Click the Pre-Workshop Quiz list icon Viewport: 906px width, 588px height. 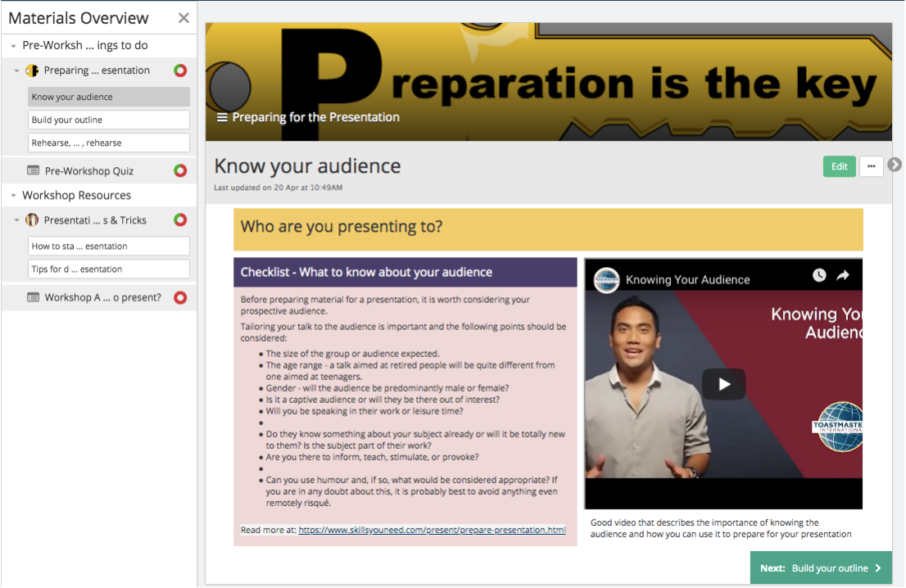[34, 170]
